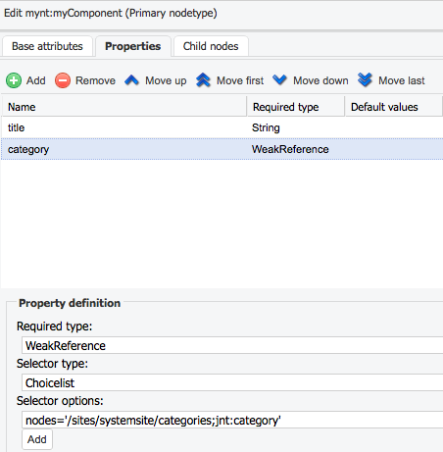Click the Edit mynt:myComponent title text
The image size is (443, 452).
[111, 13]
